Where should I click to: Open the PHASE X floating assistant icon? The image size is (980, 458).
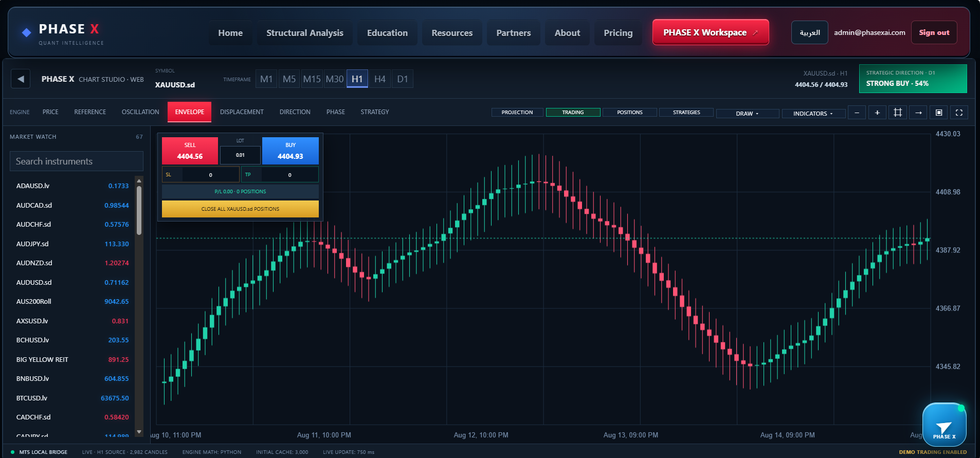944,425
